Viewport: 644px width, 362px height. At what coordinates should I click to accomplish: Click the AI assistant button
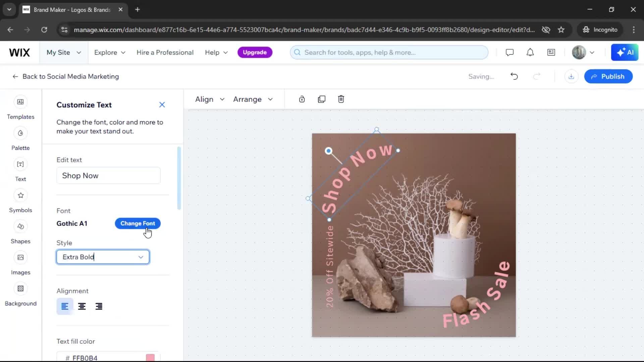pyautogui.click(x=625, y=52)
